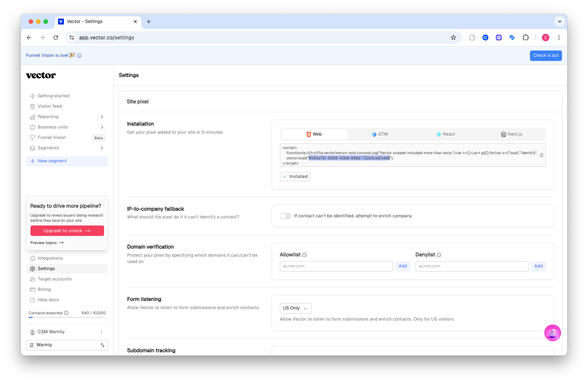Focus the Denylist domain input field

tap(472, 266)
